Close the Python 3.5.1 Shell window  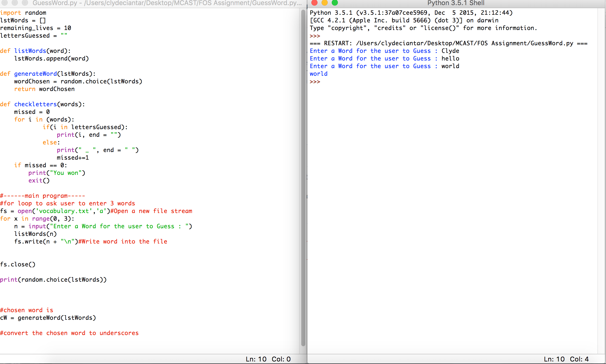pos(314,3)
